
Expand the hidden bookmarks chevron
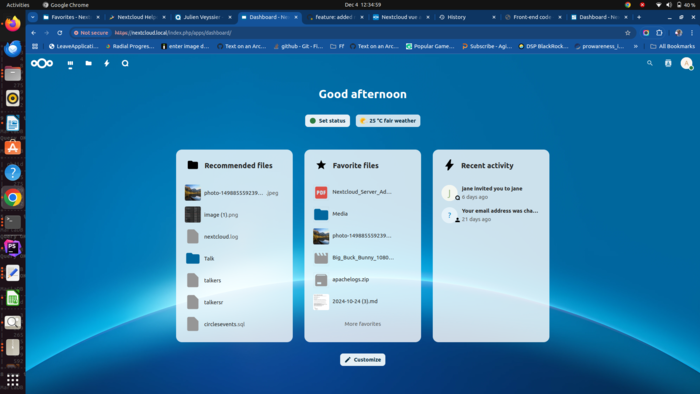(x=635, y=46)
